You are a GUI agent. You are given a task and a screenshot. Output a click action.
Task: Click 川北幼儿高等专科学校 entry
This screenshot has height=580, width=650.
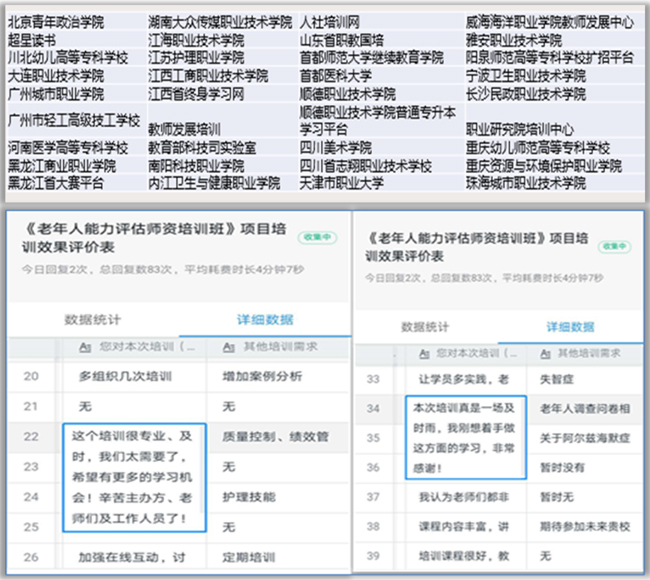pos(68,58)
